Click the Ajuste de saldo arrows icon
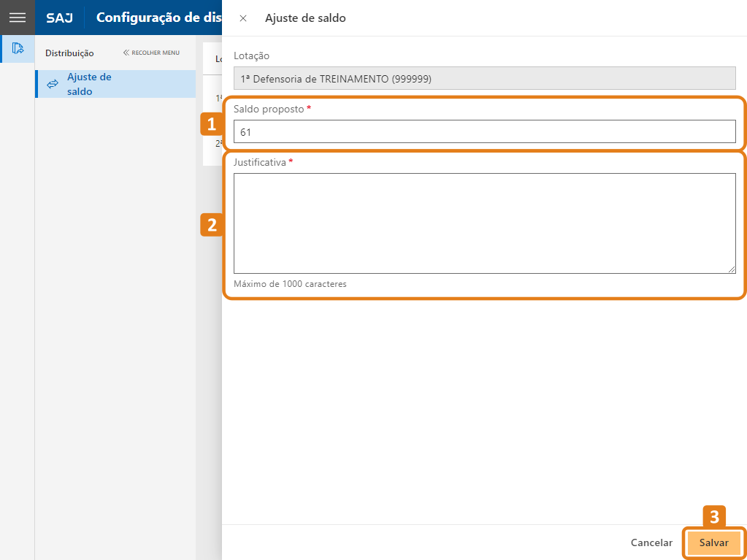 coord(52,84)
